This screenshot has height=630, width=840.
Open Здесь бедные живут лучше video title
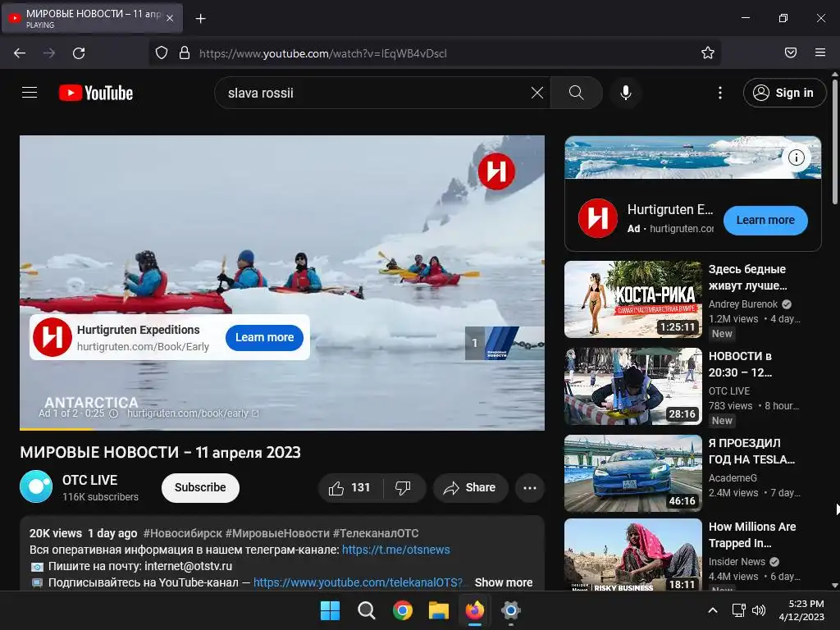point(748,277)
